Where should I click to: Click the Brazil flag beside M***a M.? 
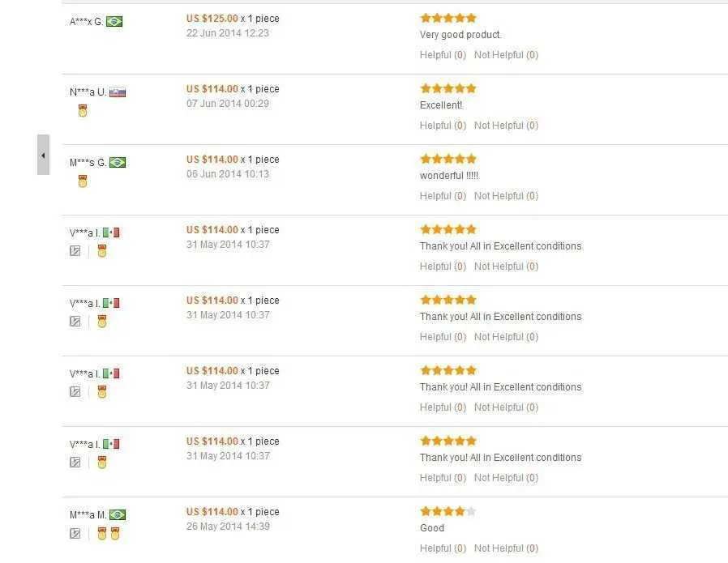click(x=118, y=515)
